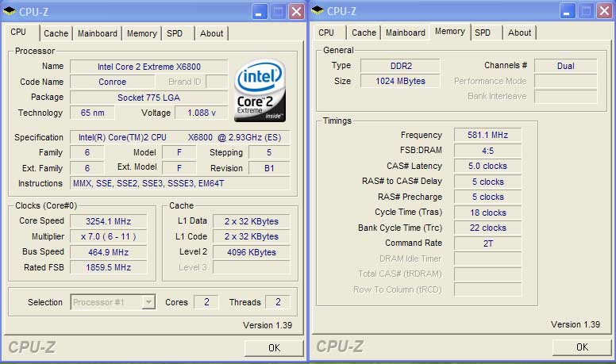Click the Family value in left window
This screenshot has height=364, width=616.
tap(87, 152)
